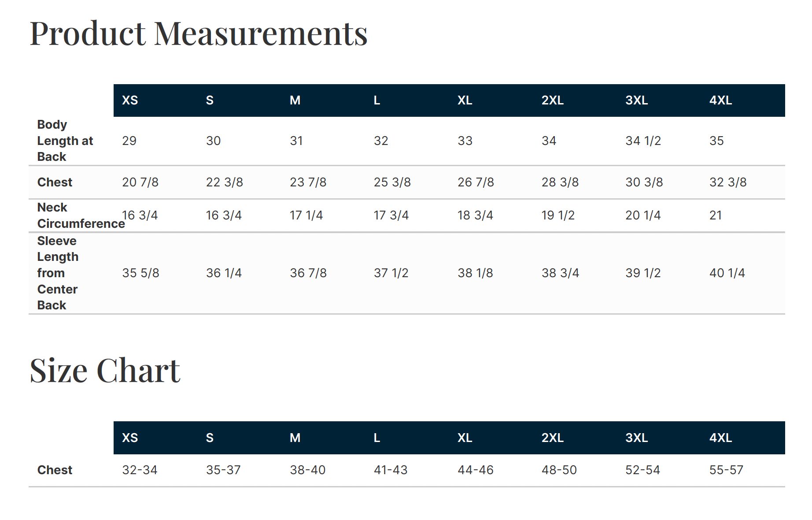812x520 pixels.
Task: Click the M column header in Size Chart
Action: point(295,438)
